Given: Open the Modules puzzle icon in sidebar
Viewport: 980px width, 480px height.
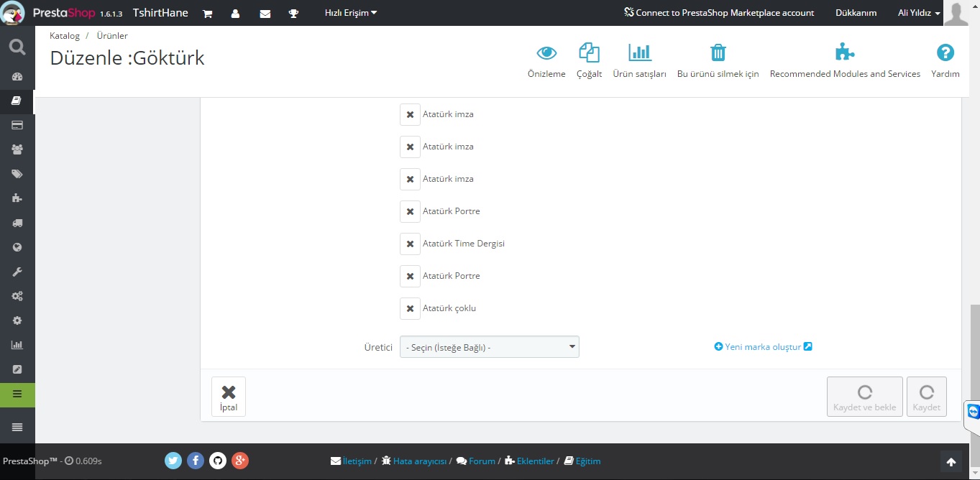Looking at the screenshot, I should coord(17,198).
